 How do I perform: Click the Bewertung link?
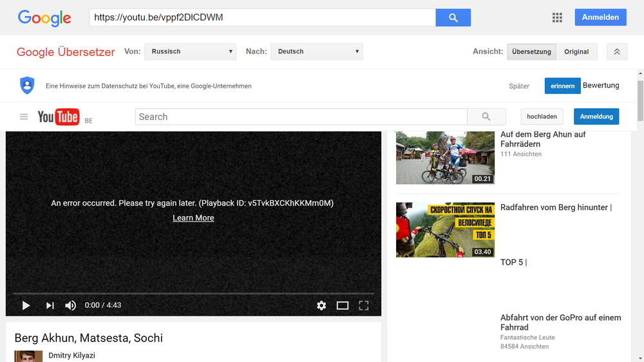(601, 86)
